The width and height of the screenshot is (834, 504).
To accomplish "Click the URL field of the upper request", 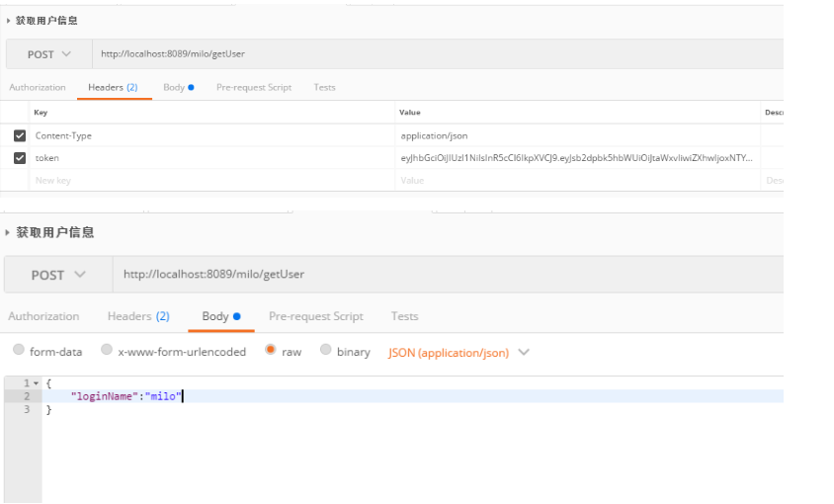I will pos(438,53).
